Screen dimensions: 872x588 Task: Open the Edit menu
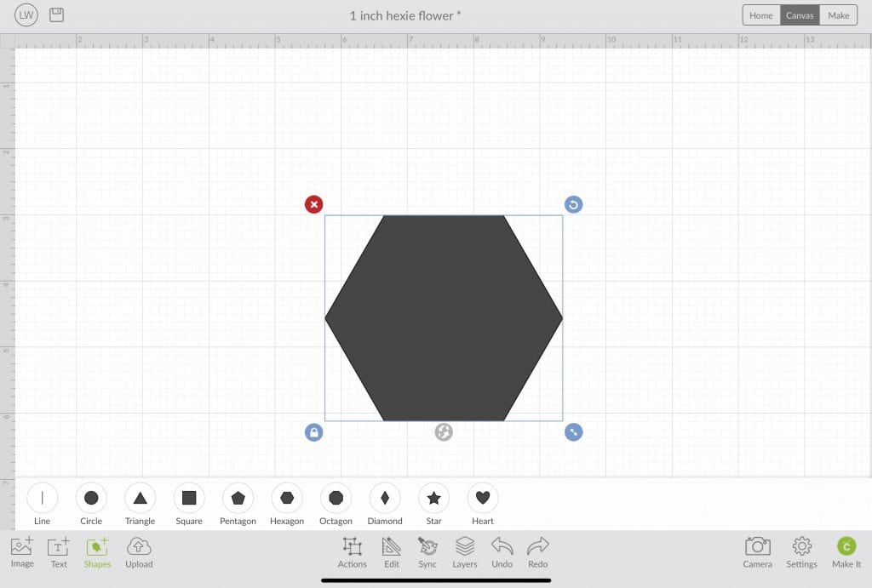tap(392, 552)
